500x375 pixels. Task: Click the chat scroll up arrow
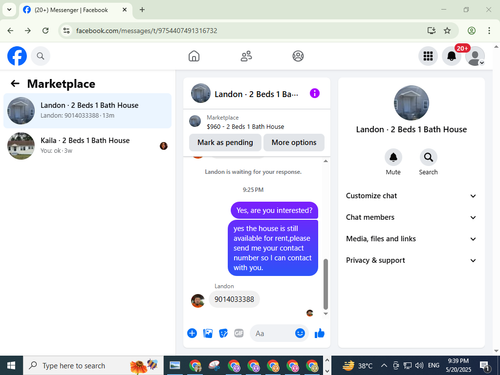tap(326, 161)
